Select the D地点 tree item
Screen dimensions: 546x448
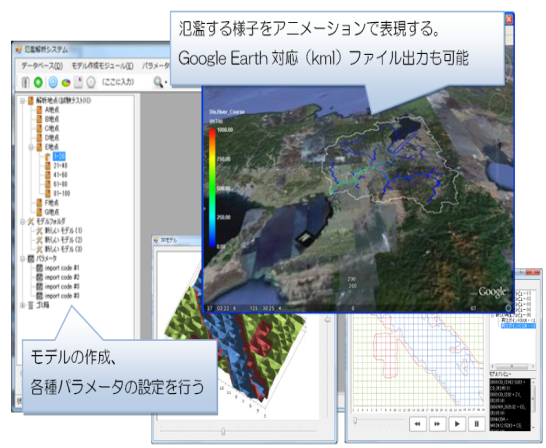click(x=52, y=138)
